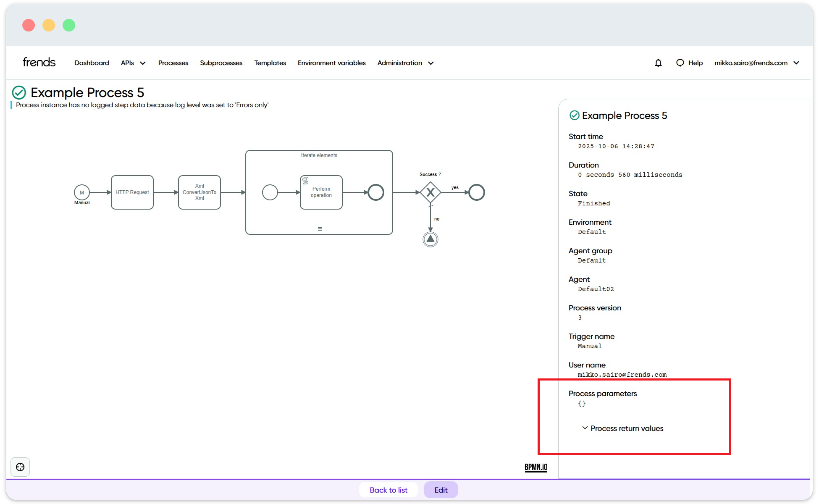Open the BPMN.iO logo link
Image resolution: width=819 pixels, height=504 pixels.
pyautogui.click(x=536, y=467)
